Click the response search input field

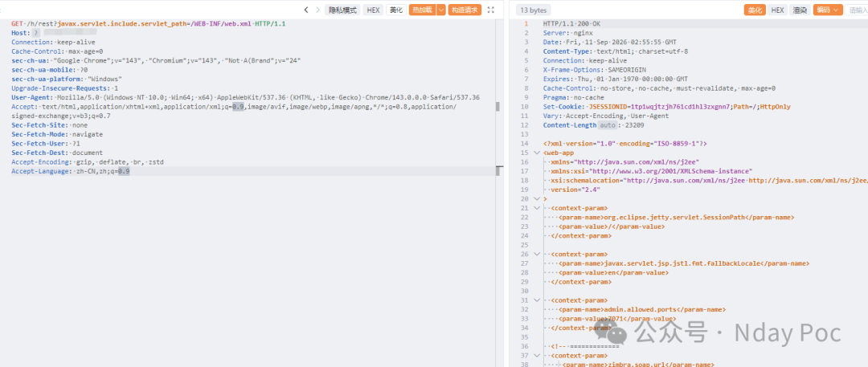click(857, 10)
